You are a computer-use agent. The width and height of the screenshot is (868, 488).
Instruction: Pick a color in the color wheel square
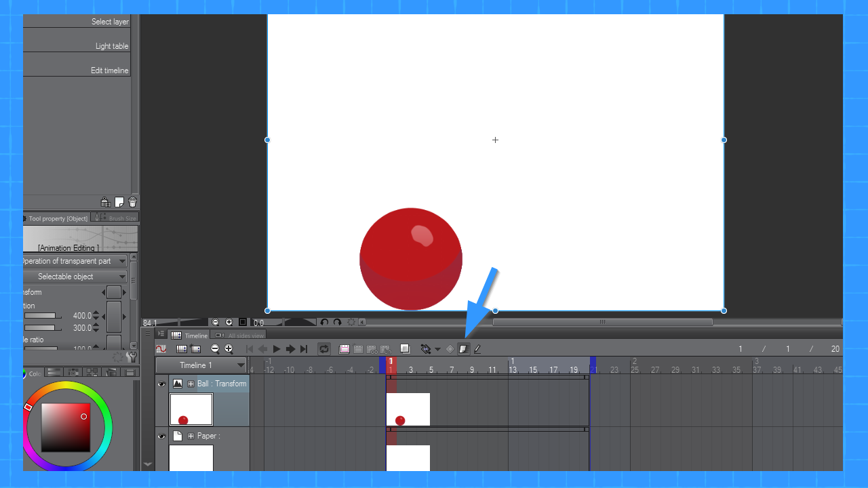(x=66, y=428)
